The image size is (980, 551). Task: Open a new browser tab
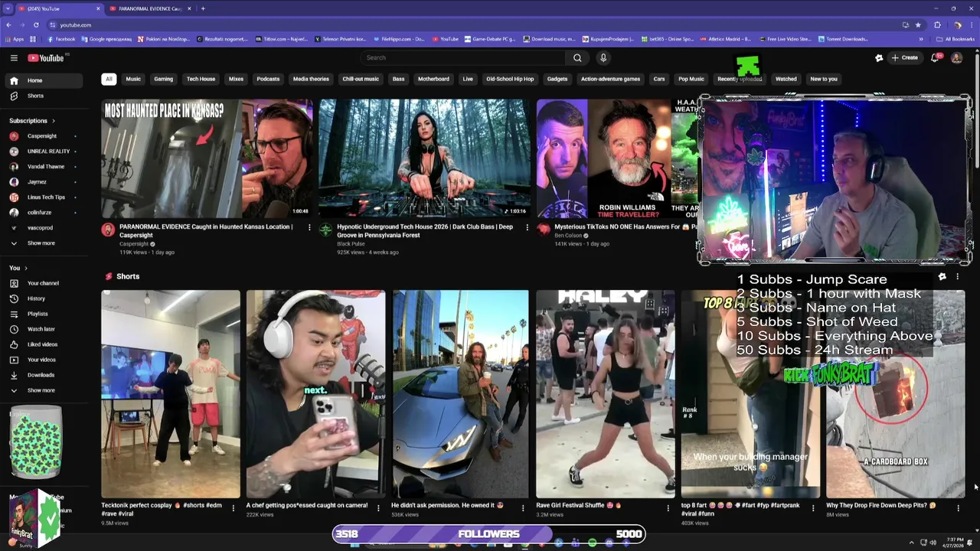pos(203,8)
